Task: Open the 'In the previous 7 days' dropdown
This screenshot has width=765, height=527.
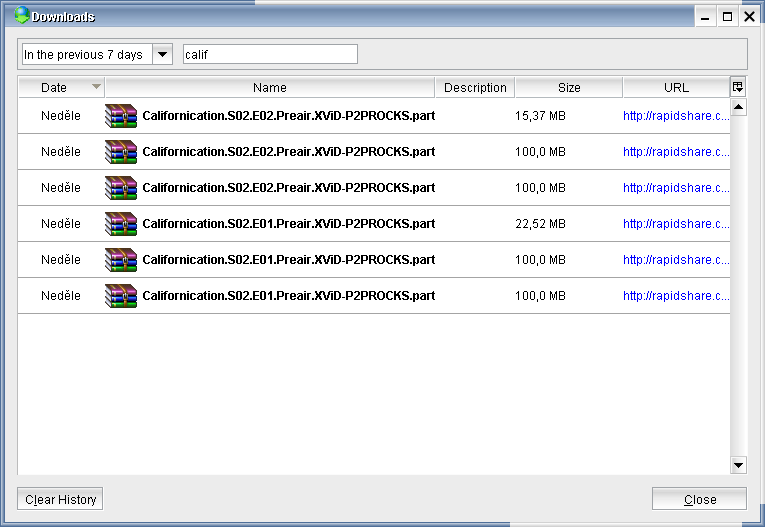Action: click(x=162, y=54)
